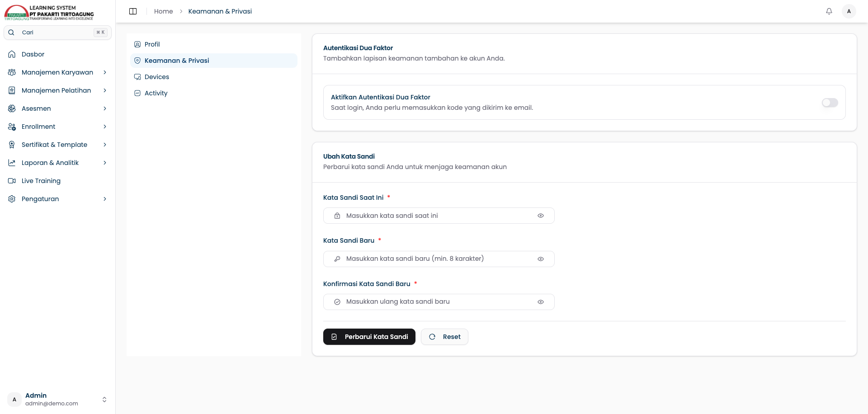Click the Keamanan & Privasi shield icon
This screenshot has height=414, width=868.
click(x=137, y=61)
